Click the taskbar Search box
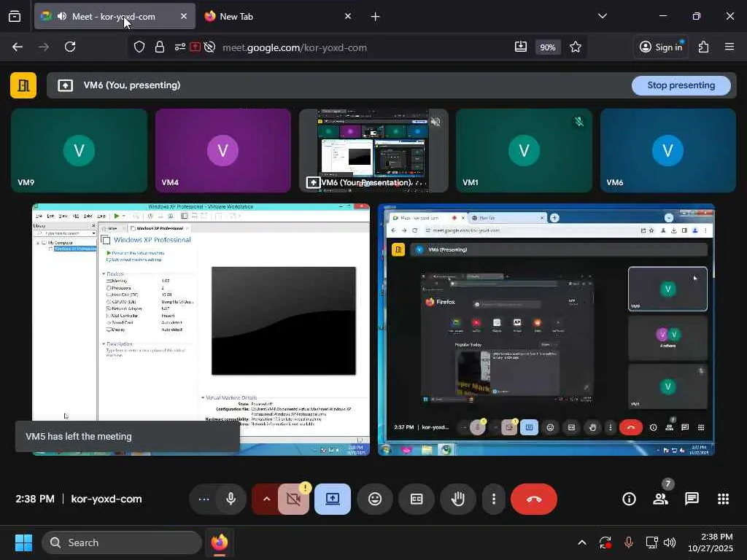Viewport: 747px width, 560px height. [x=122, y=542]
